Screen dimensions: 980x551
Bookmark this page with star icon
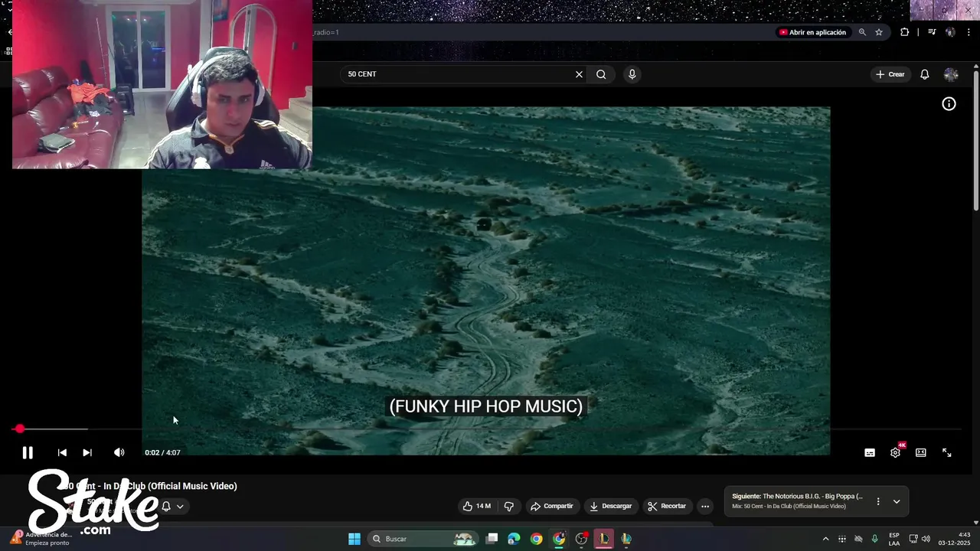879,32
